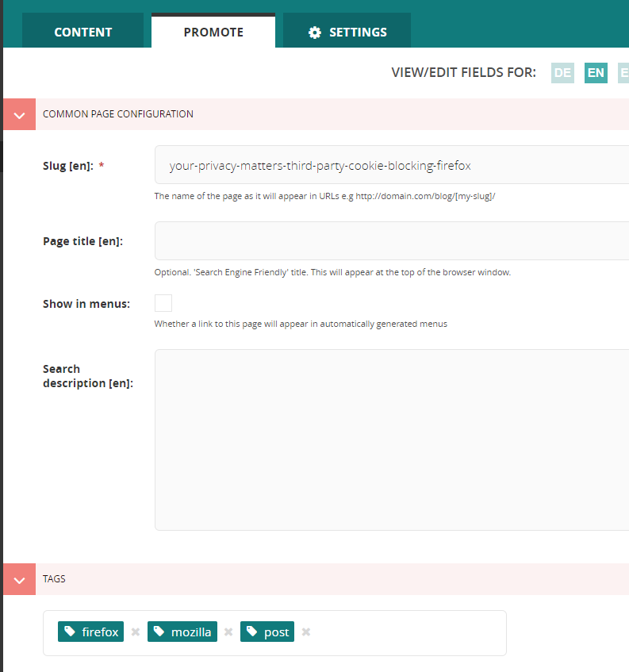Click the 'Search Engine Friendly' title help text
The image size is (629, 672).
point(332,273)
